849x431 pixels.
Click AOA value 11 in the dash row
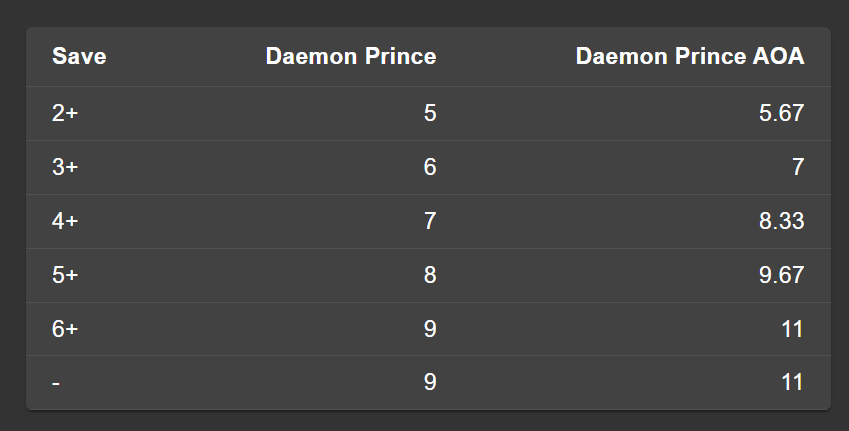(792, 382)
